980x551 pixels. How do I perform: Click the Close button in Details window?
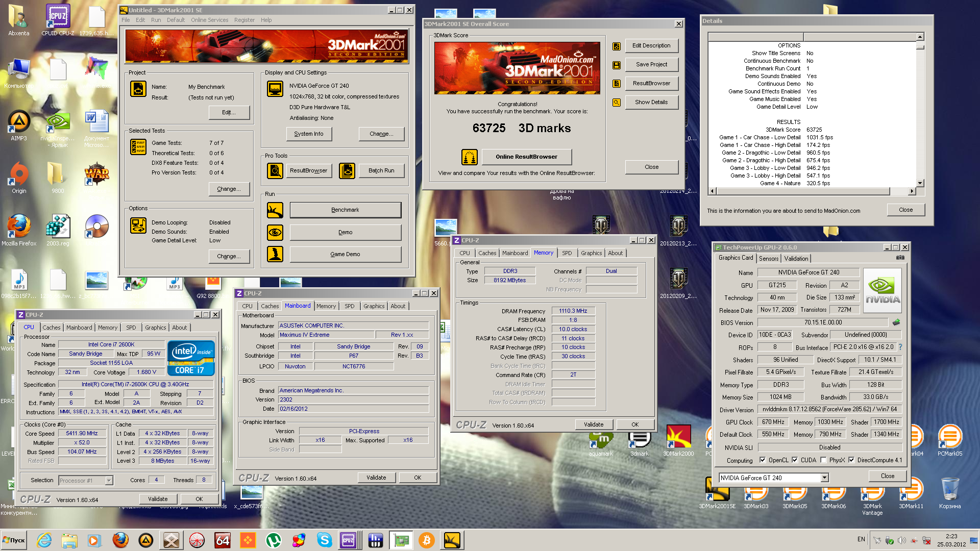[x=905, y=210]
